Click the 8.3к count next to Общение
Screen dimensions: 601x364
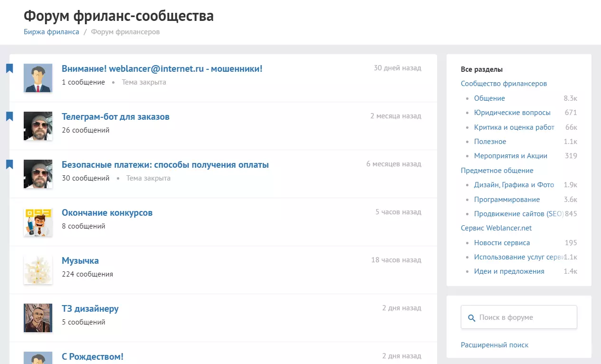coord(571,98)
